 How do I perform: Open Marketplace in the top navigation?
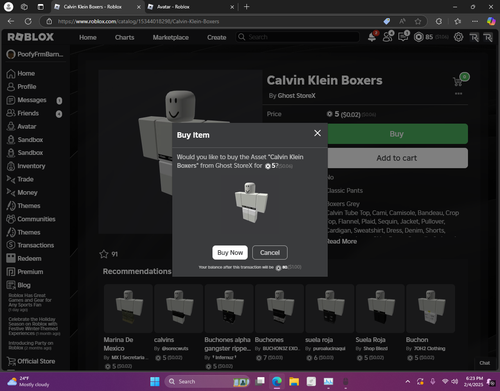point(171,37)
